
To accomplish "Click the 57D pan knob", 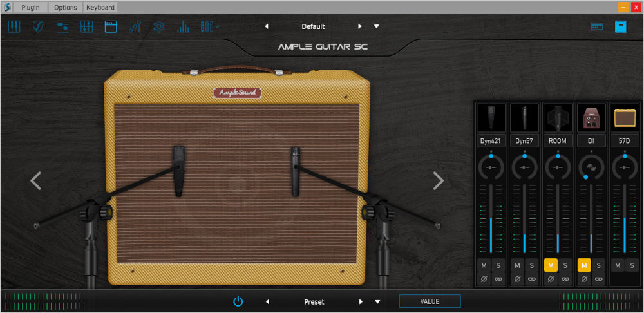I will [625, 167].
